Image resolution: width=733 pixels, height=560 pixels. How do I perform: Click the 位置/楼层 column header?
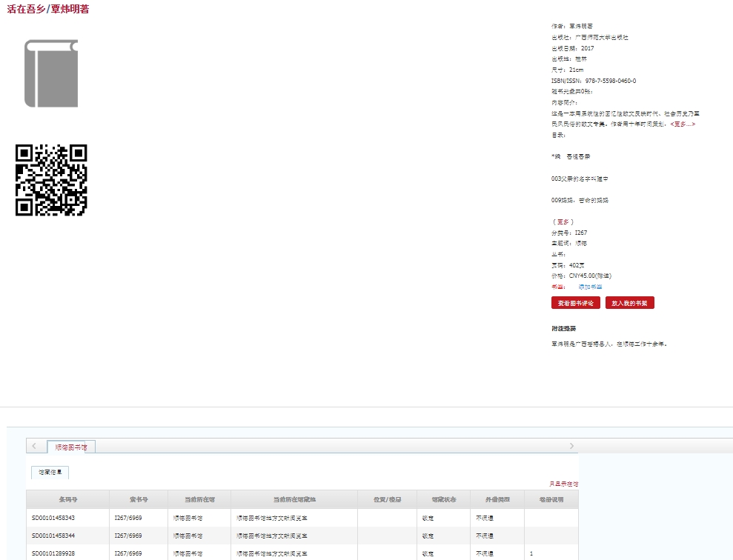click(x=387, y=499)
